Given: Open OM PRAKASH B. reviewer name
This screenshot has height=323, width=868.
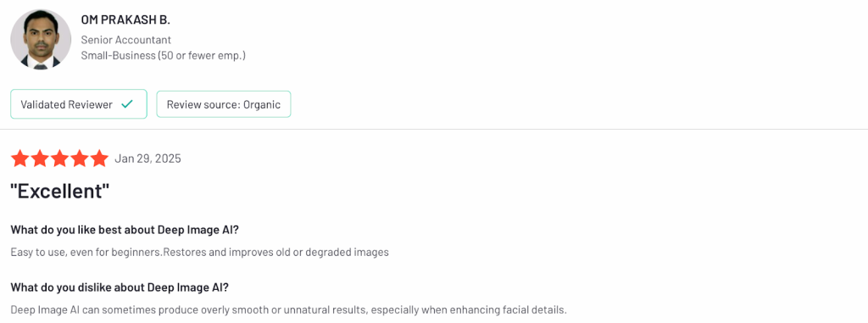Looking at the screenshot, I should 125,20.
